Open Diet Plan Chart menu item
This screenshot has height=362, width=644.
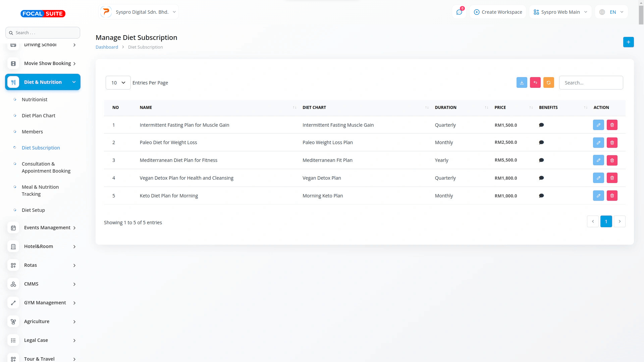click(x=38, y=116)
